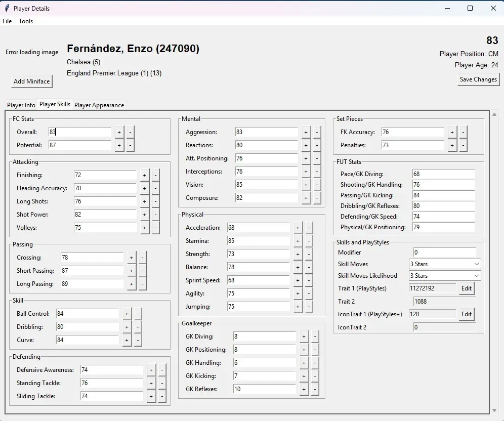Click the Passing/GK Kicking field
The image size is (504, 421).
tap(444, 195)
